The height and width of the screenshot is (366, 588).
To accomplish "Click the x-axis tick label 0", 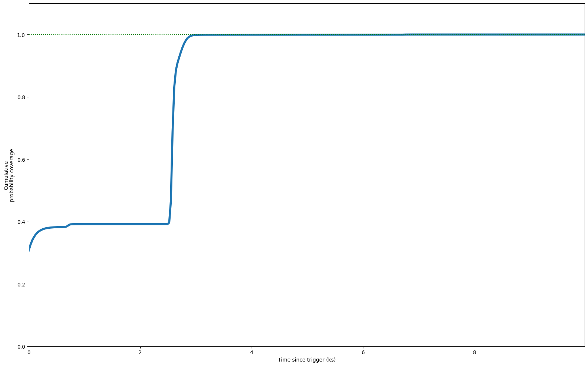I will coord(29,352).
